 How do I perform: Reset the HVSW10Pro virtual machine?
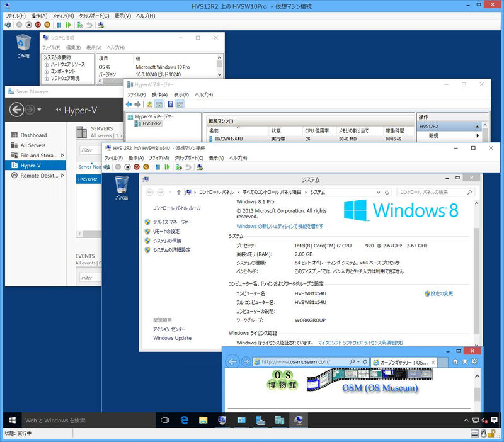pos(68,25)
